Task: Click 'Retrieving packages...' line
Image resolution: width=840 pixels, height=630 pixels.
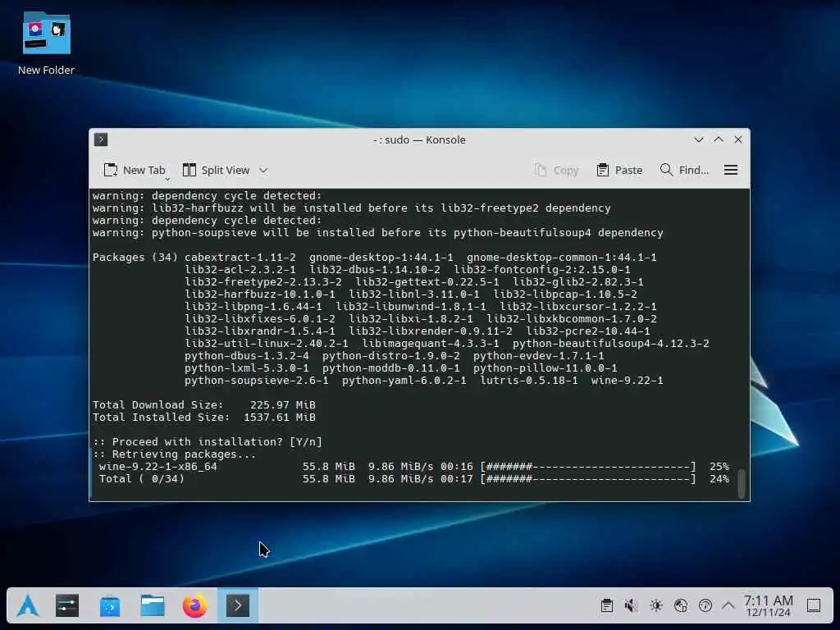Action: coord(174,454)
